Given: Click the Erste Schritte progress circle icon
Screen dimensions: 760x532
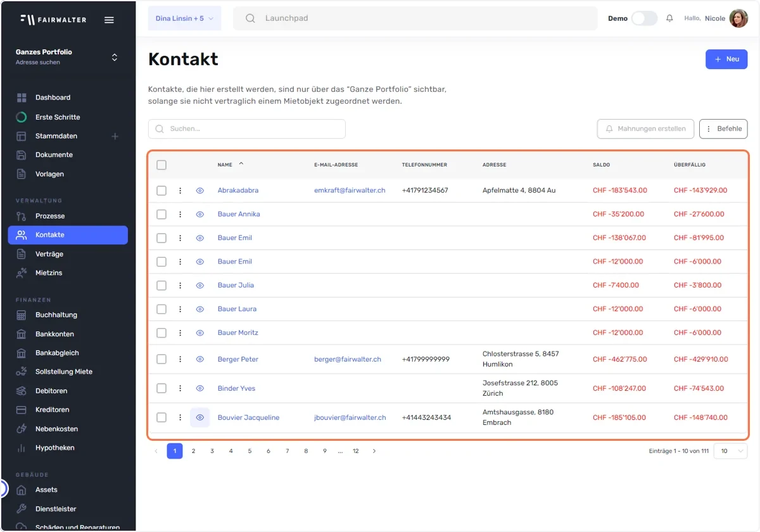Looking at the screenshot, I should (22, 117).
